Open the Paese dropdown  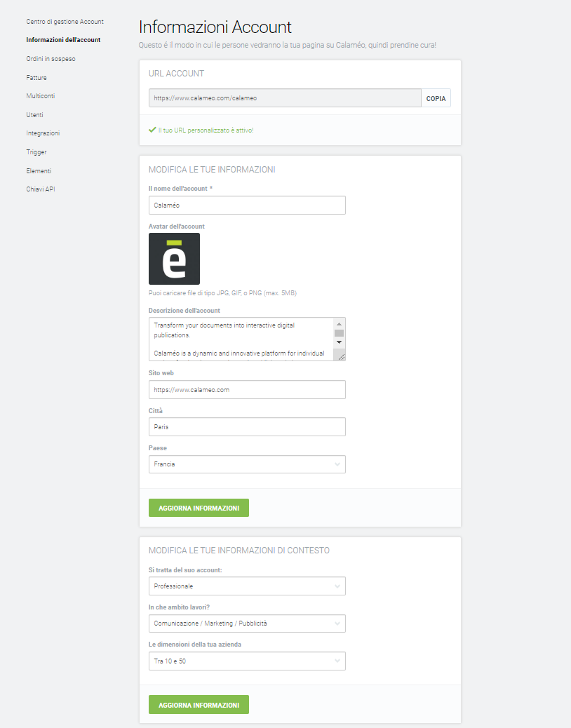coord(247,464)
